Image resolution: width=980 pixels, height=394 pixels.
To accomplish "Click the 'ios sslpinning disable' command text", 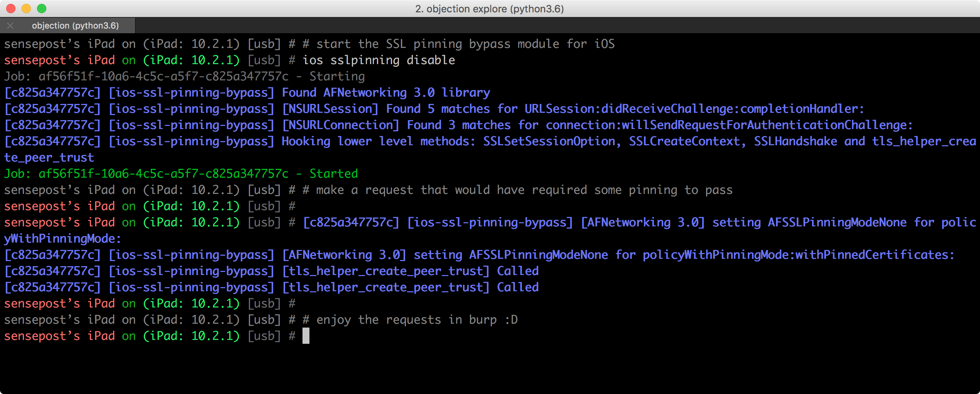I will 378,60.
